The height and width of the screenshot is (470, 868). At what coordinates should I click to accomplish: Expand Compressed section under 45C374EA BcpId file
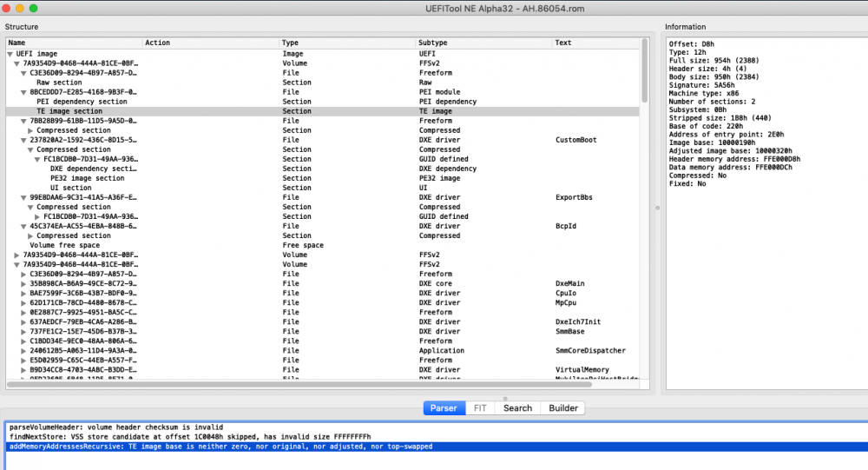coord(30,236)
